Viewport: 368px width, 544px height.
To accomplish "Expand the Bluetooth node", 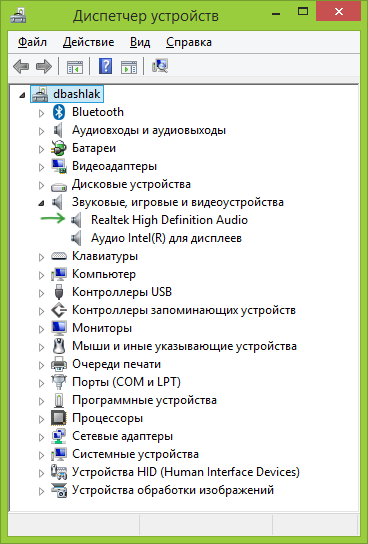I will (x=41, y=113).
